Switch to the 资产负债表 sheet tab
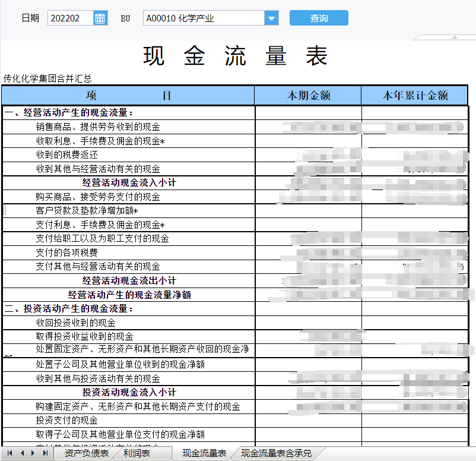The image size is (476, 461). [87, 453]
